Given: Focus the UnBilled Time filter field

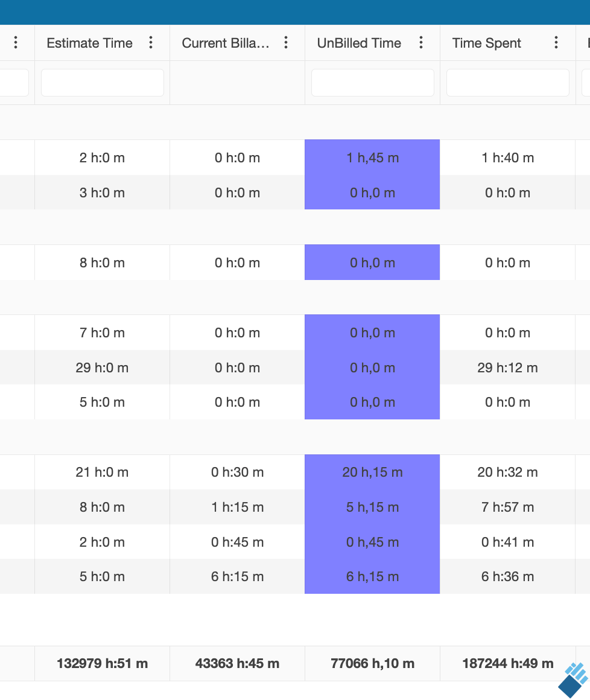Looking at the screenshot, I should [372, 83].
